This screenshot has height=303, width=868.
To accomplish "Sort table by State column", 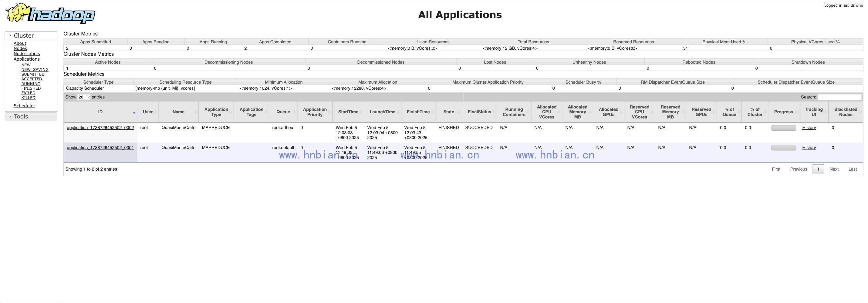I will [x=448, y=112].
